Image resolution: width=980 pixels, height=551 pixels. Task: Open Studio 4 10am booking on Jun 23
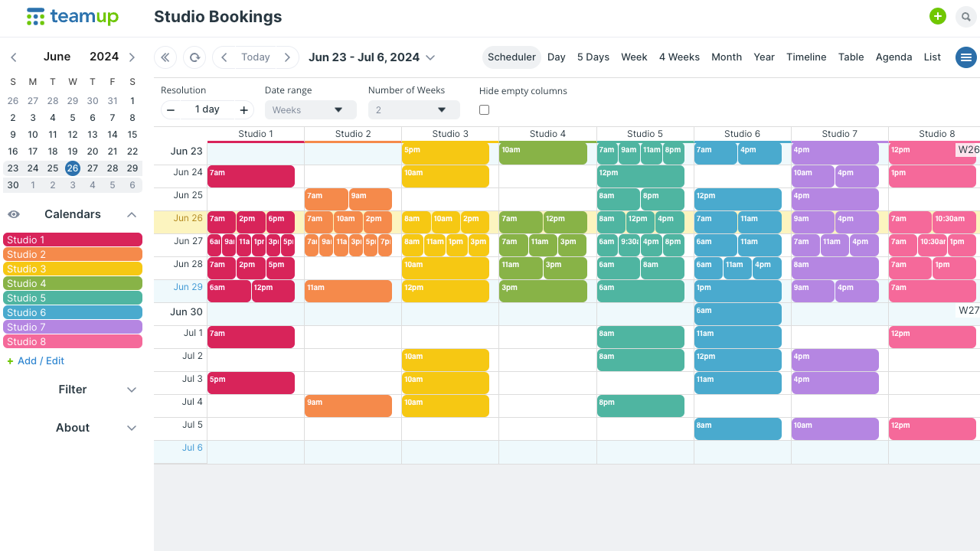(543, 154)
